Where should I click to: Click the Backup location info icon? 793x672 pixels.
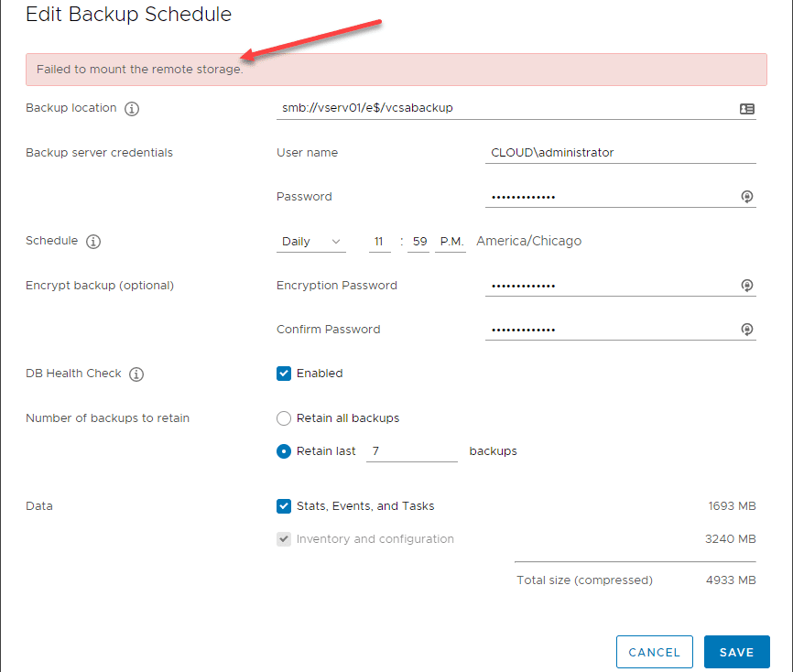click(132, 109)
